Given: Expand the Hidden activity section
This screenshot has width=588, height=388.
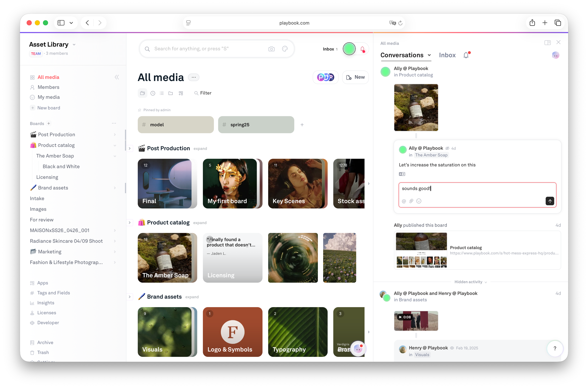Looking at the screenshot, I should click(471, 282).
